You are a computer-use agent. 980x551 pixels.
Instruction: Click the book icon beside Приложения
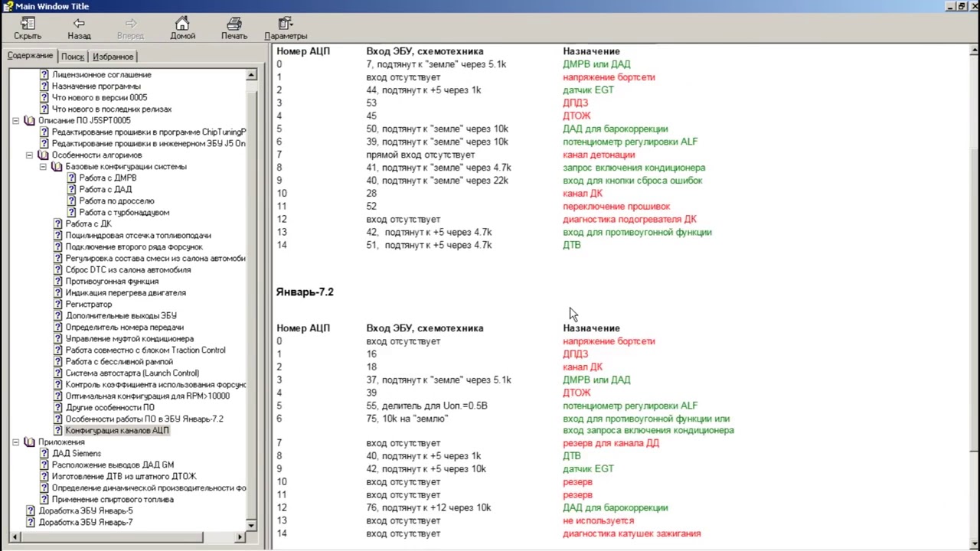(x=30, y=442)
